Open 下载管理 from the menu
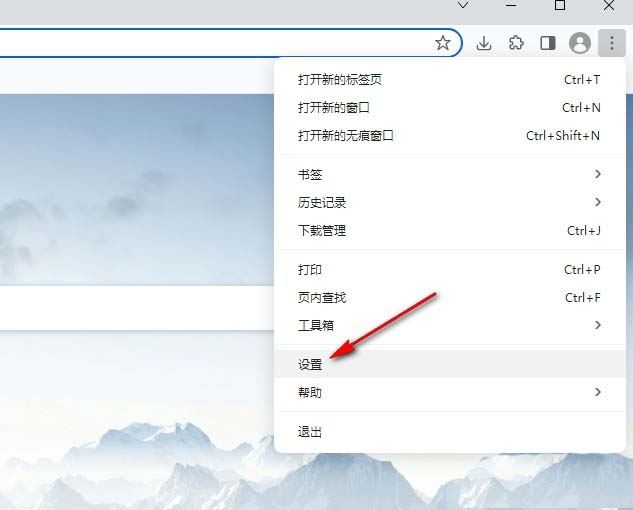This screenshot has height=510, width=633. [450, 231]
